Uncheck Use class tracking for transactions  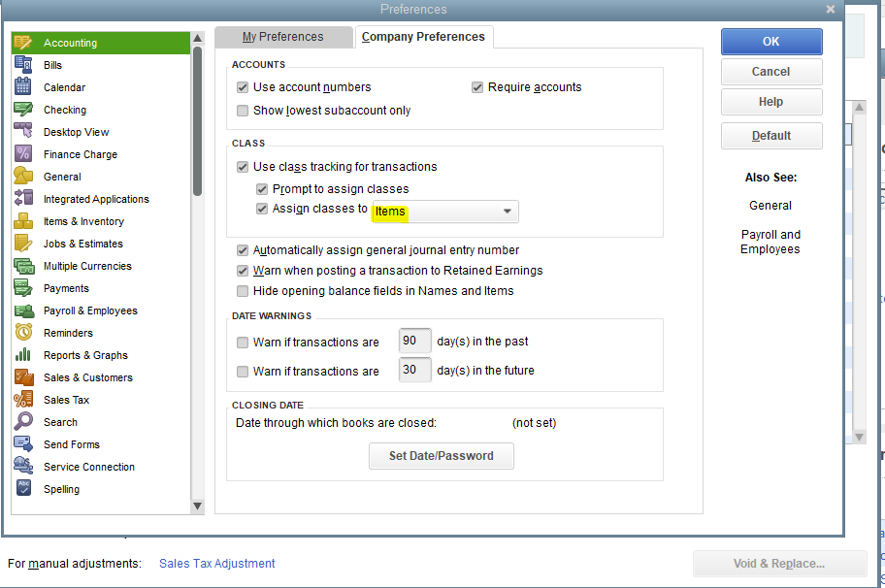(x=243, y=167)
